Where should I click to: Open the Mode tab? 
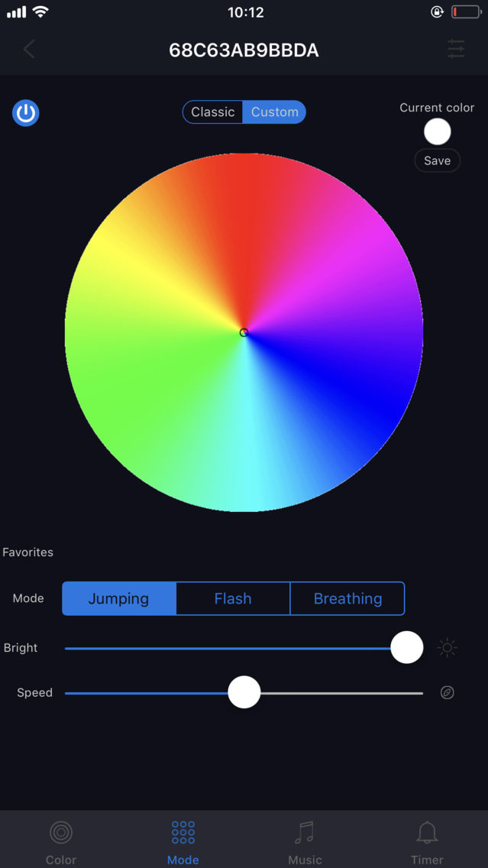pyautogui.click(x=183, y=841)
